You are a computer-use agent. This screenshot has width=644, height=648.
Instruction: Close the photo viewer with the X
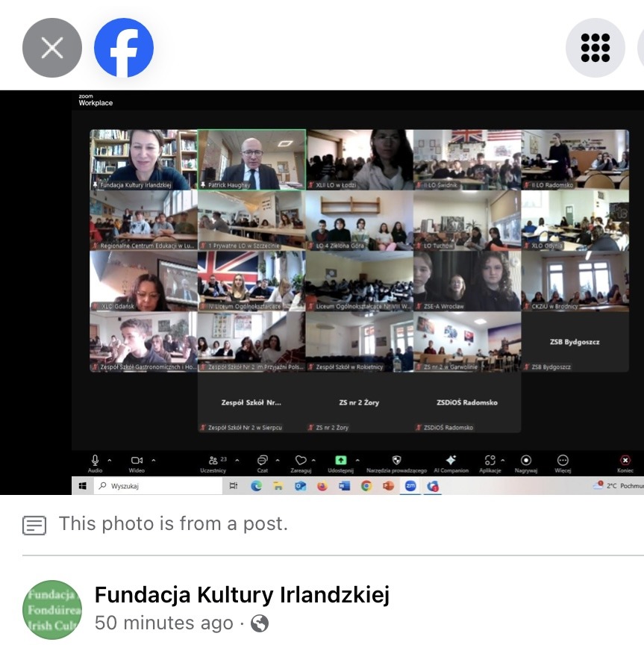point(51,48)
